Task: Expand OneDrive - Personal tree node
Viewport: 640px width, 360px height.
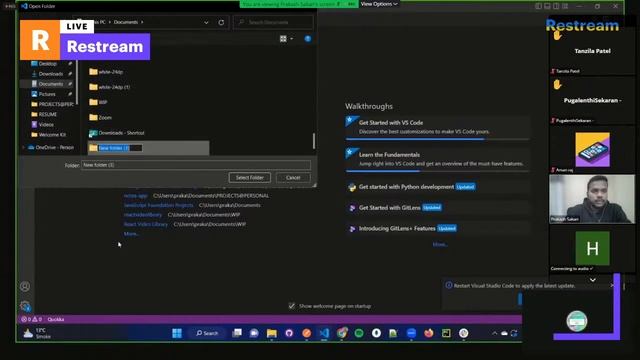Action: 23,147
